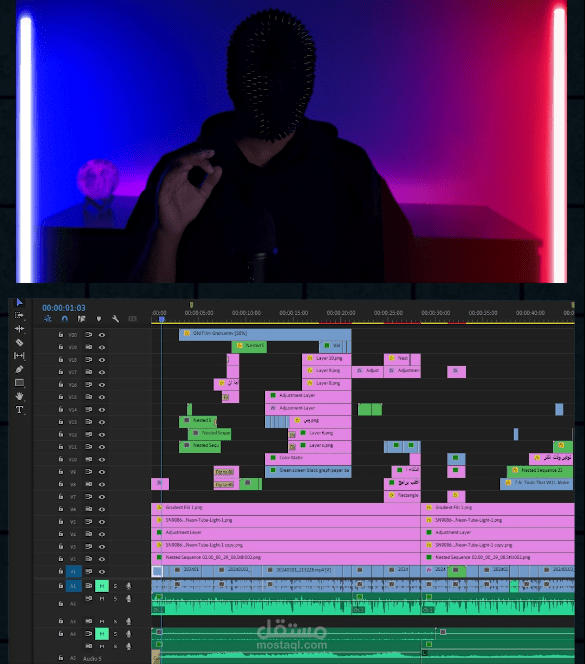The height and width of the screenshot is (664, 585).
Task: Select the Rectangle tool
Action: tap(19, 383)
